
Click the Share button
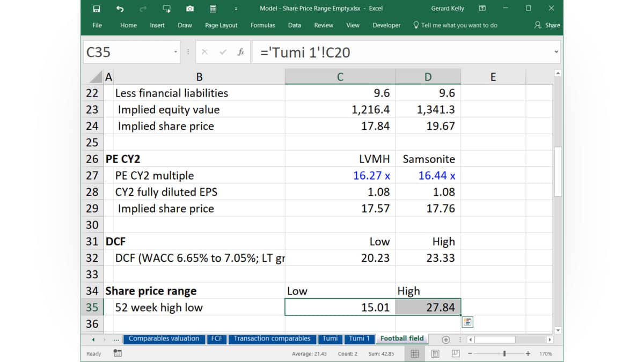click(x=547, y=25)
